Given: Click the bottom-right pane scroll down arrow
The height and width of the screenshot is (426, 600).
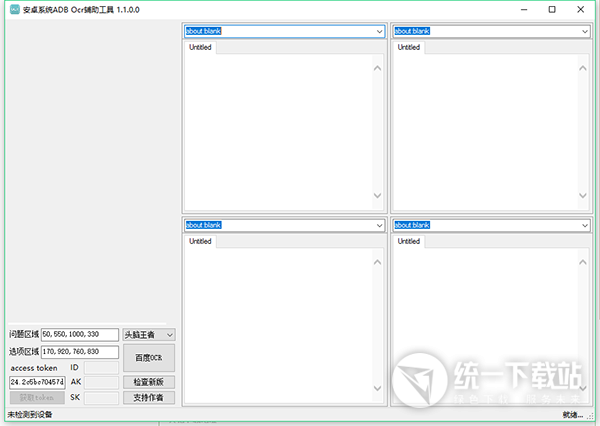Looking at the screenshot, I should [585, 389].
